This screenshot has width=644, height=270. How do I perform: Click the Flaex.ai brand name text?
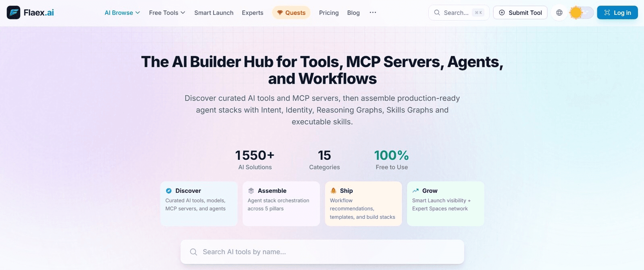(x=39, y=12)
